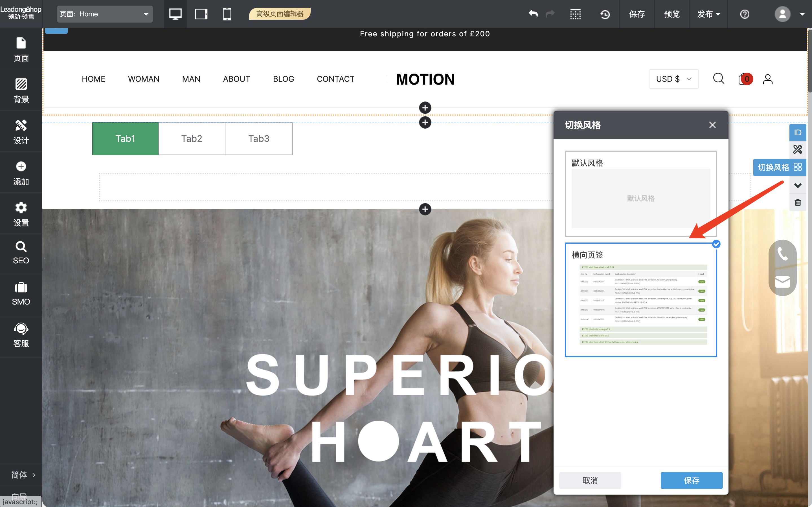Open the 页面 Home page dropdown
The height and width of the screenshot is (507, 812).
pyautogui.click(x=105, y=14)
